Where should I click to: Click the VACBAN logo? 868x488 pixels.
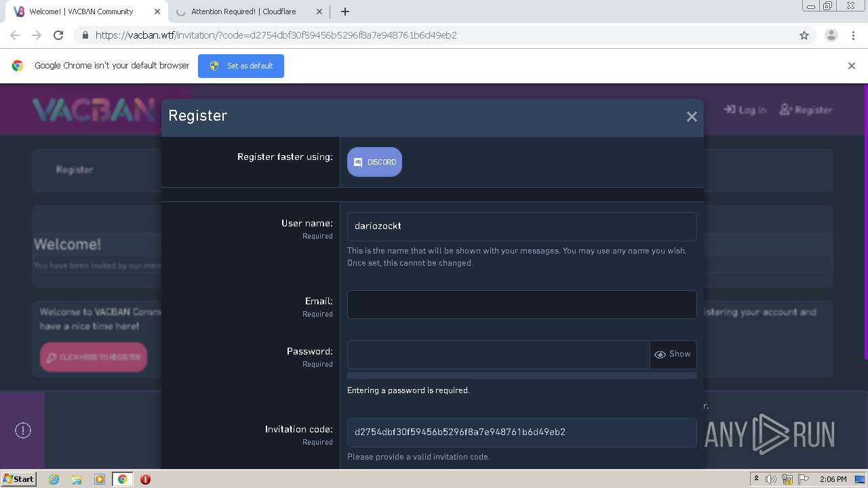[94, 110]
